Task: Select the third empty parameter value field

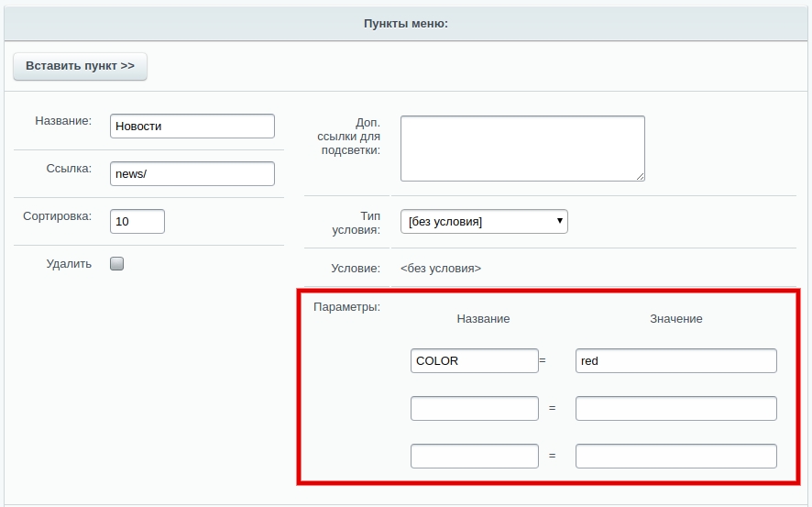Action: 675,456
